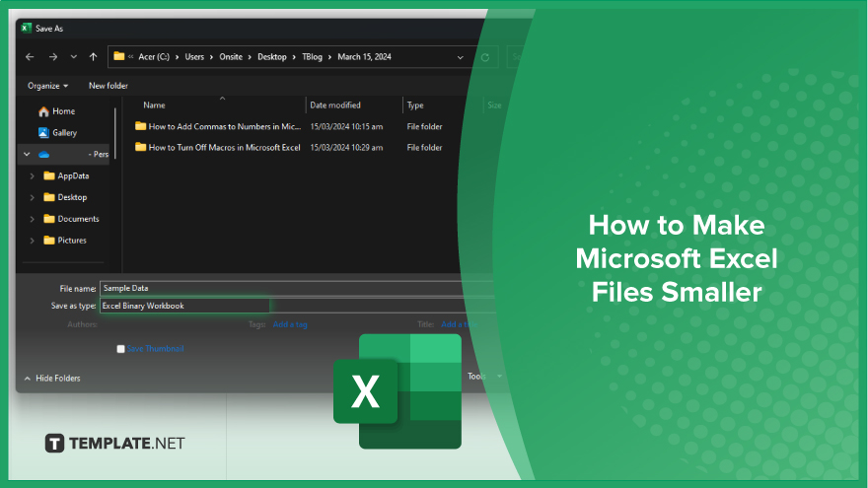Expand the Pictures folder in tree
Image resolution: width=868 pixels, height=488 pixels.
click(33, 241)
